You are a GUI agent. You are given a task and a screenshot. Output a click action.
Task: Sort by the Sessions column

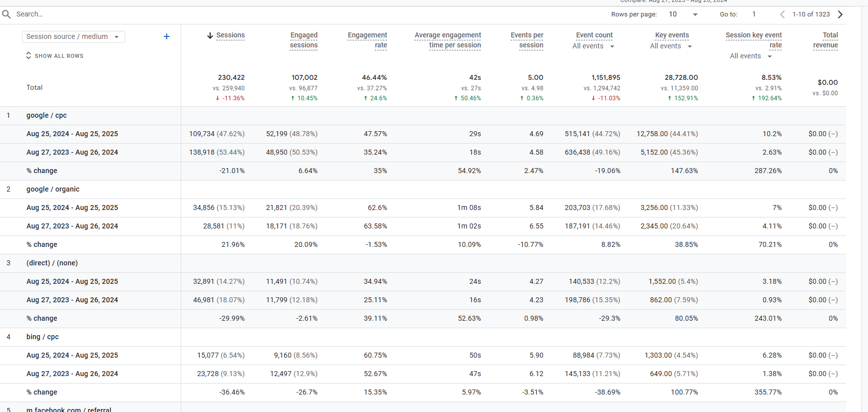231,35
